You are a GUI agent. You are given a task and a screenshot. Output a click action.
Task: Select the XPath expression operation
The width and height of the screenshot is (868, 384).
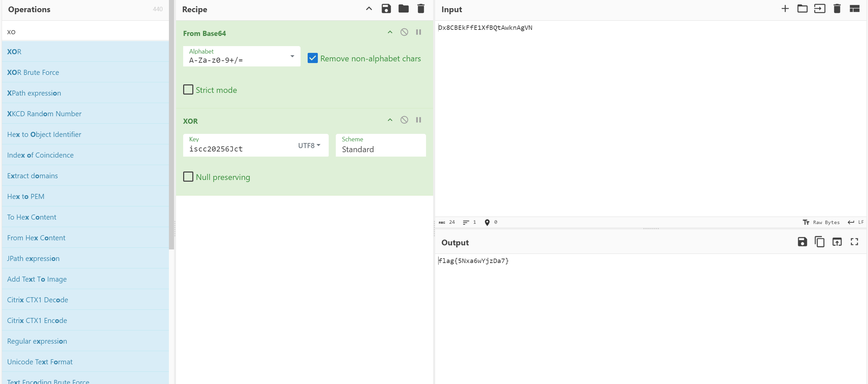[34, 93]
